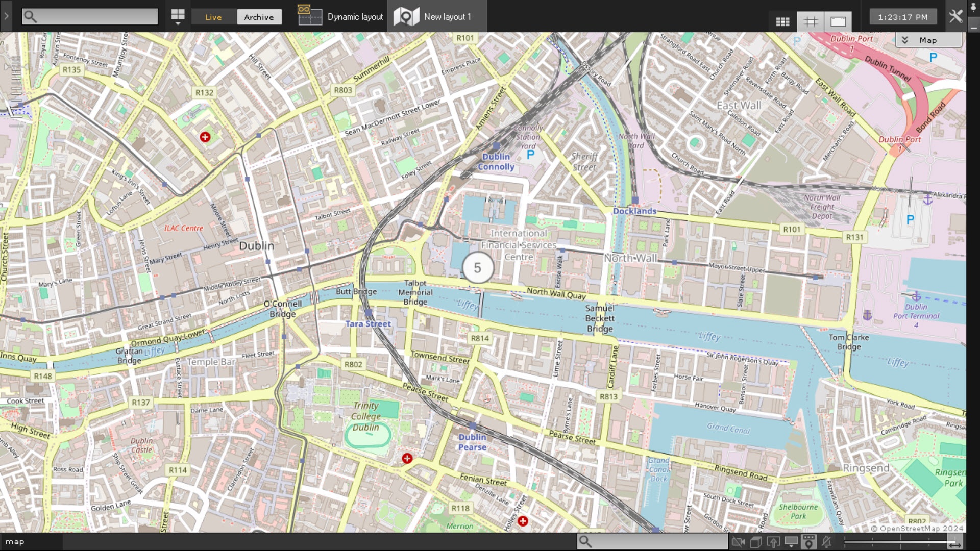This screenshot has height=551, width=980.
Task: Select the multi-cell grid view icon
Action: click(782, 21)
